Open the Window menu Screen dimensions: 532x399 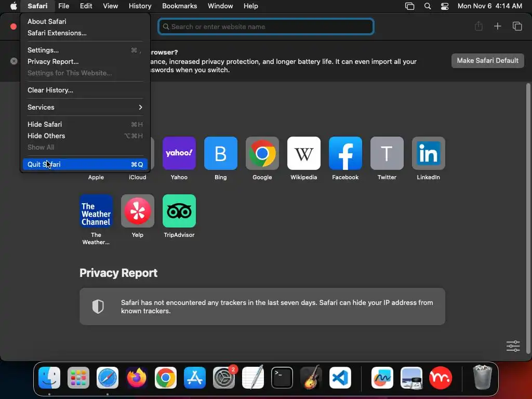[220, 6]
